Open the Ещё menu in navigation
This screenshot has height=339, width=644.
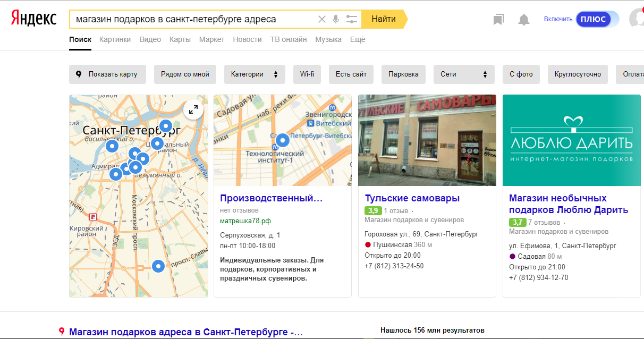pos(358,39)
